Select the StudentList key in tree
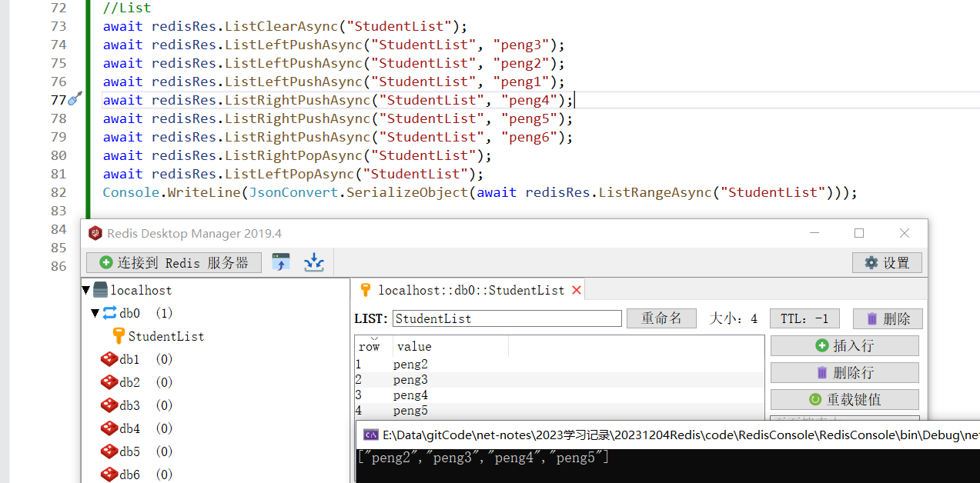The height and width of the screenshot is (483, 980). pos(166,336)
